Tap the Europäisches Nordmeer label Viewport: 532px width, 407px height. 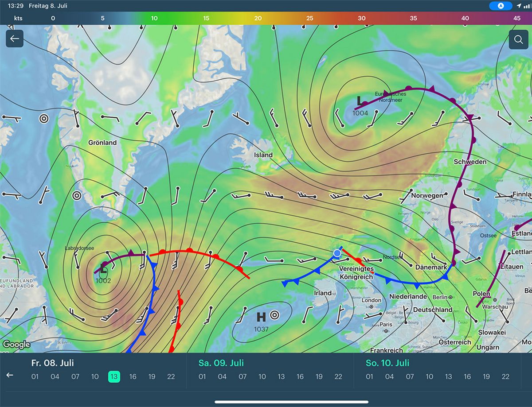pos(390,96)
